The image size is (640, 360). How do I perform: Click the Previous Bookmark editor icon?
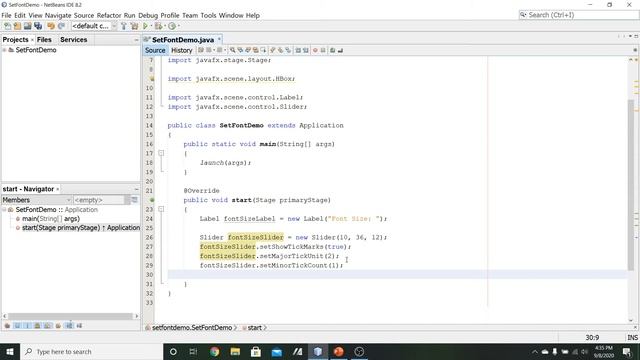pyautogui.click(x=273, y=50)
